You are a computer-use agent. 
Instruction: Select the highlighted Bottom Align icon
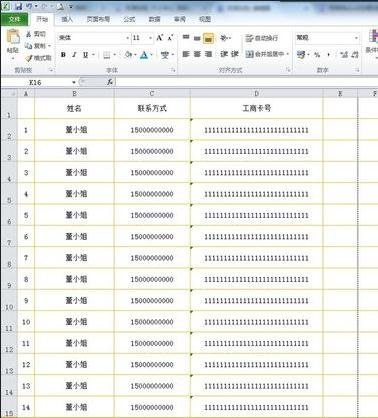[208, 38]
